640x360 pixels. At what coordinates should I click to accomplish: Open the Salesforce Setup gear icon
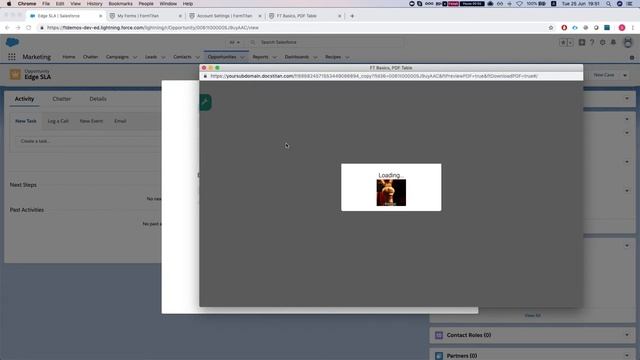tap(603, 42)
